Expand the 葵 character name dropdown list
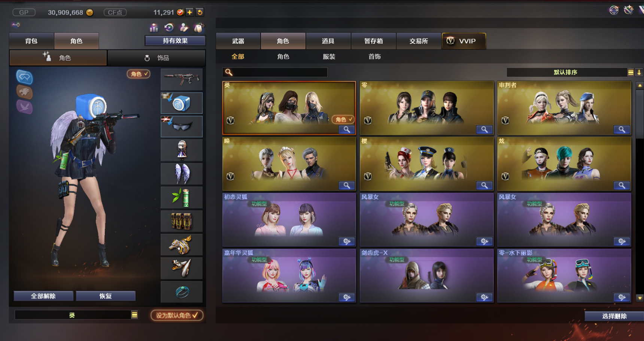This screenshot has width=644, height=341. point(134,315)
